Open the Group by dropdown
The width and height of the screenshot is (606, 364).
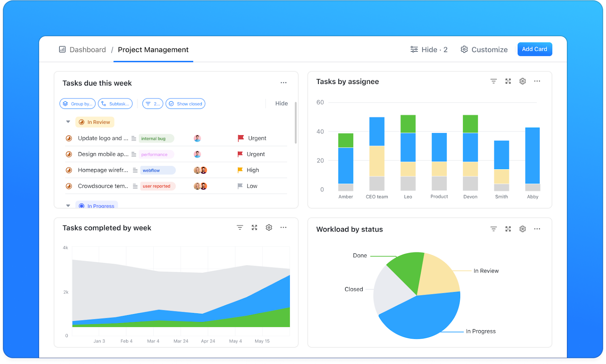(x=77, y=103)
